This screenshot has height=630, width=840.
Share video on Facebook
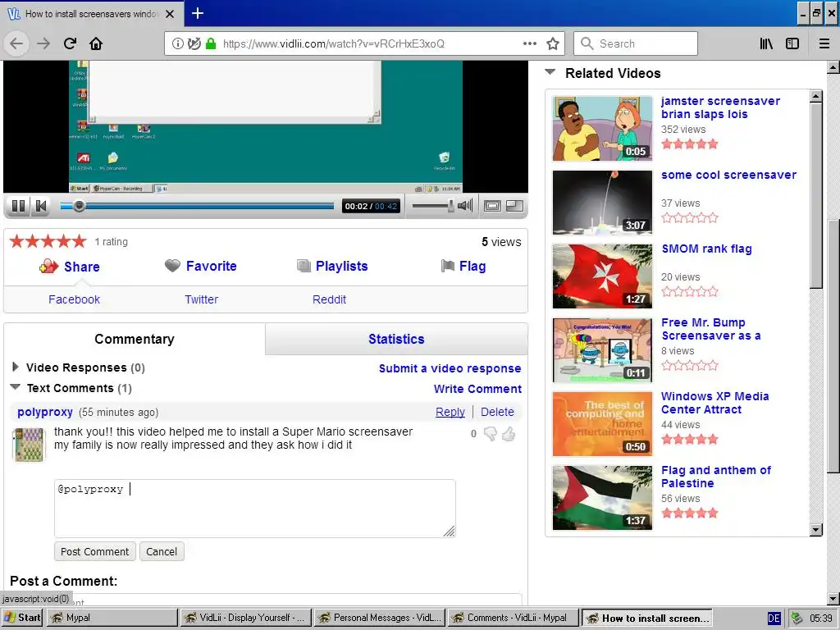pyautogui.click(x=74, y=299)
